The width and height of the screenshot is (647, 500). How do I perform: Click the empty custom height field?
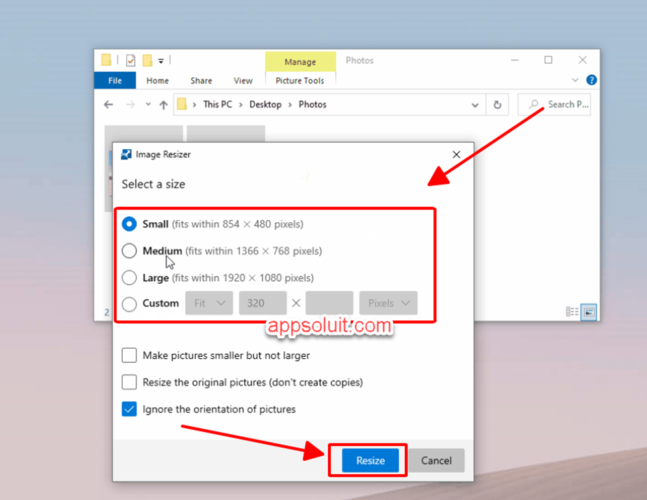329,303
